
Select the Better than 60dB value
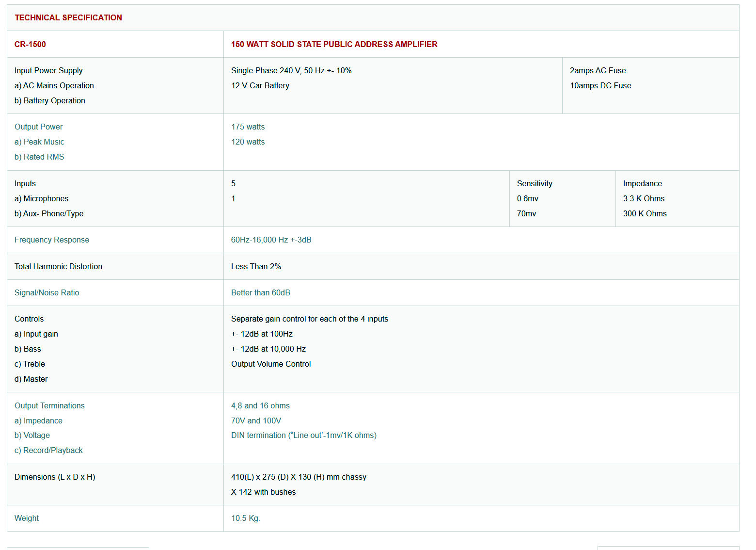(x=260, y=292)
